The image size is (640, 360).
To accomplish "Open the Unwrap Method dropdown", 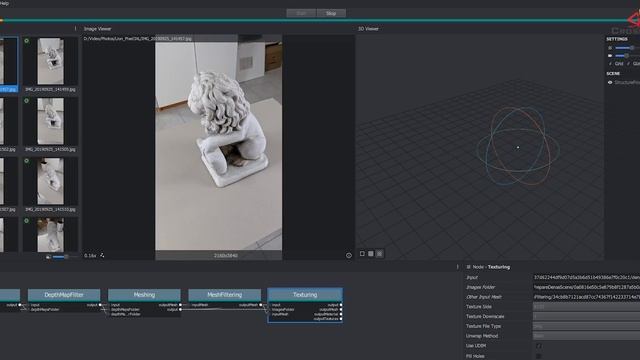I will [586, 336].
